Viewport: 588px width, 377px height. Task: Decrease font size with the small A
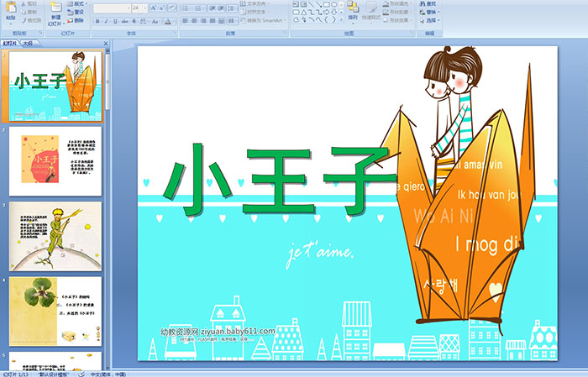162,8
